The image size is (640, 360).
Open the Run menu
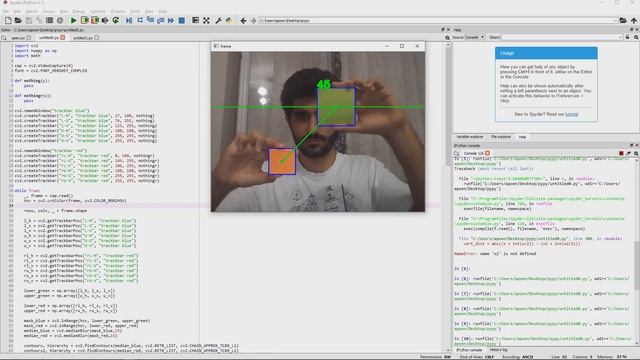[x=64, y=11]
